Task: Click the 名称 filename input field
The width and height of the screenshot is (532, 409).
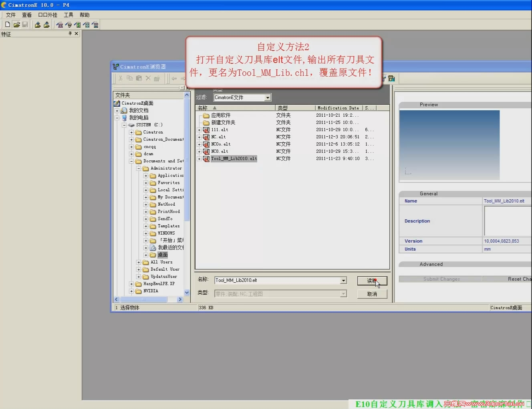Action: [x=278, y=281]
